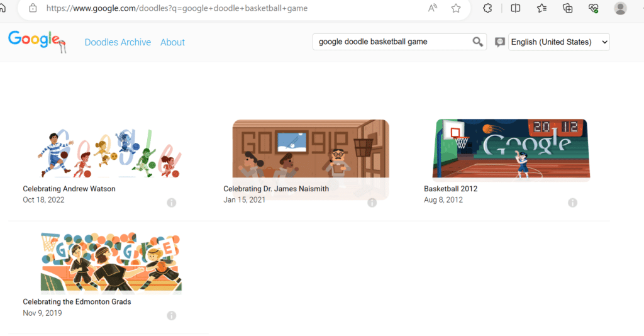Show info for Celebrating Andrew Watson doodle
Viewport: 644px width, 336px height.
coord(171,203)
